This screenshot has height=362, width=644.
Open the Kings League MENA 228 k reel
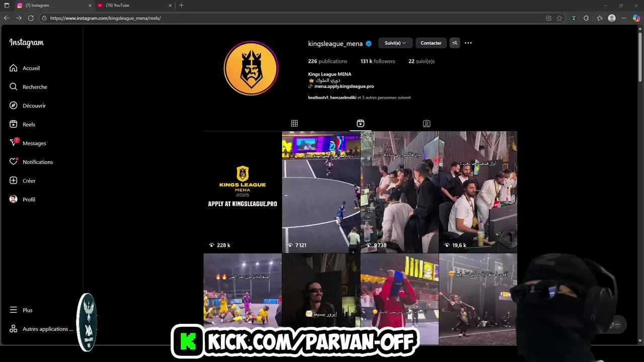click(x=243, y=192)
